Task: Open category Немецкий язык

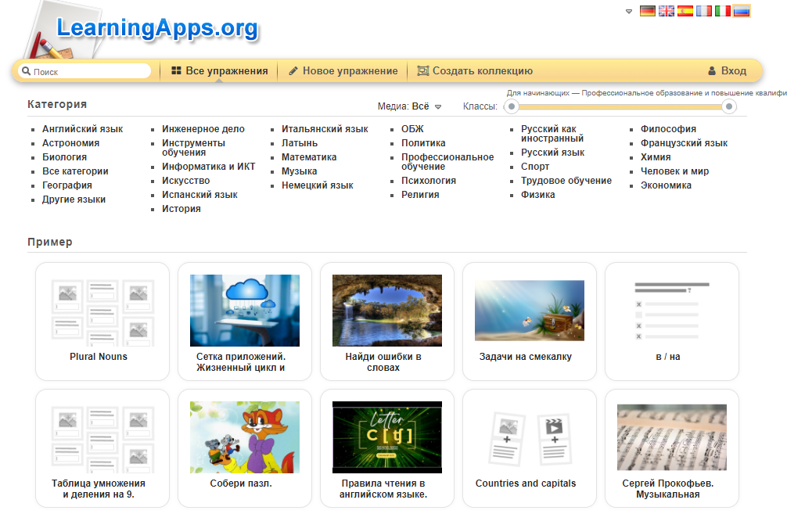Action: tap(317, 185)
